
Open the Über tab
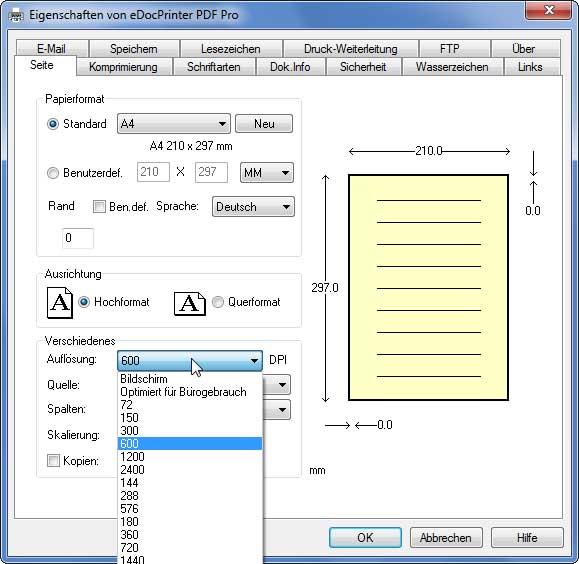pos(524,49)
